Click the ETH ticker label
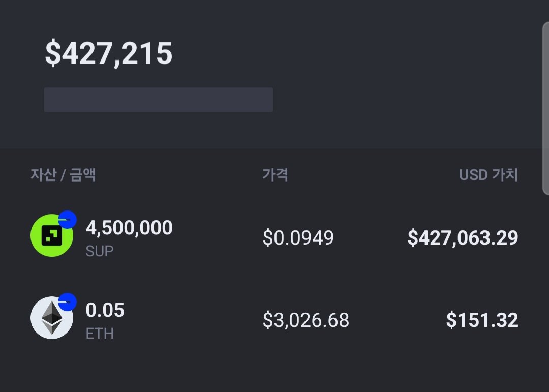The image size is (549, 392). point(100,334)
